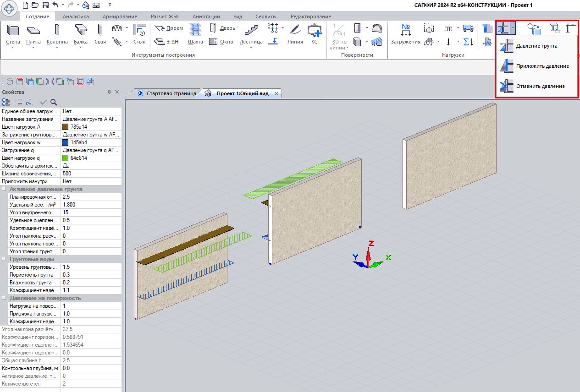
Task: Select the Стена (wall) tool
Action: pyautogui.click(x=13, y=31)
